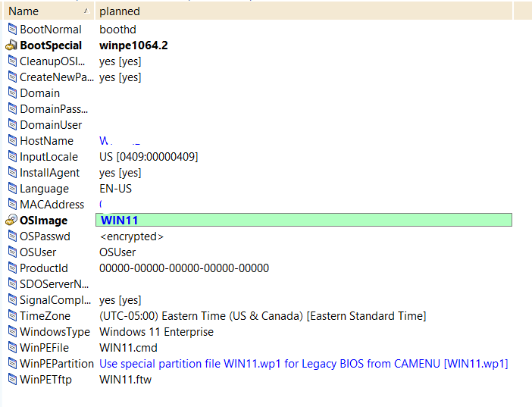Click the Domain parameter icon
The height and width of the screenshot is (407, 532).
12,93
